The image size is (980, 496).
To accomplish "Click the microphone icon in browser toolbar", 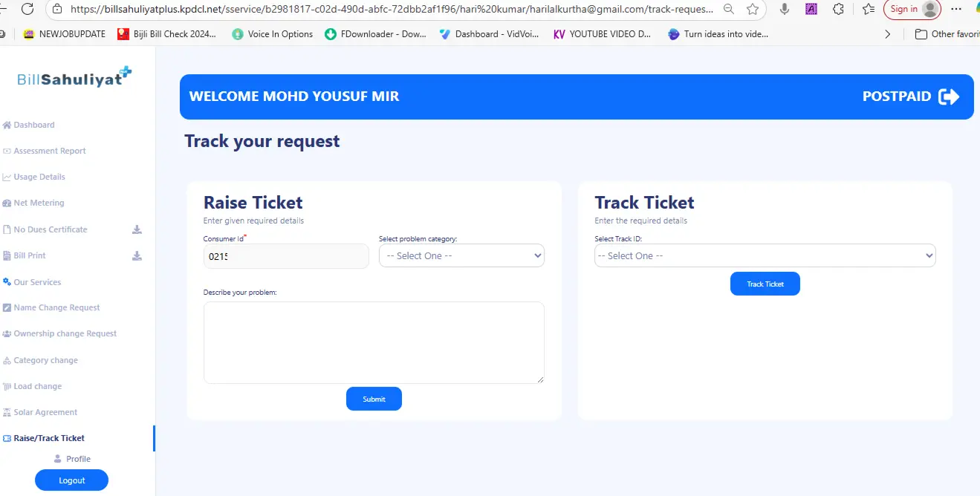I will [785, 9].
